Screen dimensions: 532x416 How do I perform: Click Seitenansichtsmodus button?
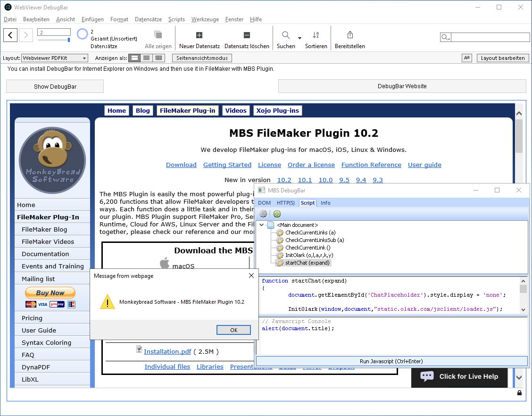(x=202, y=58)
